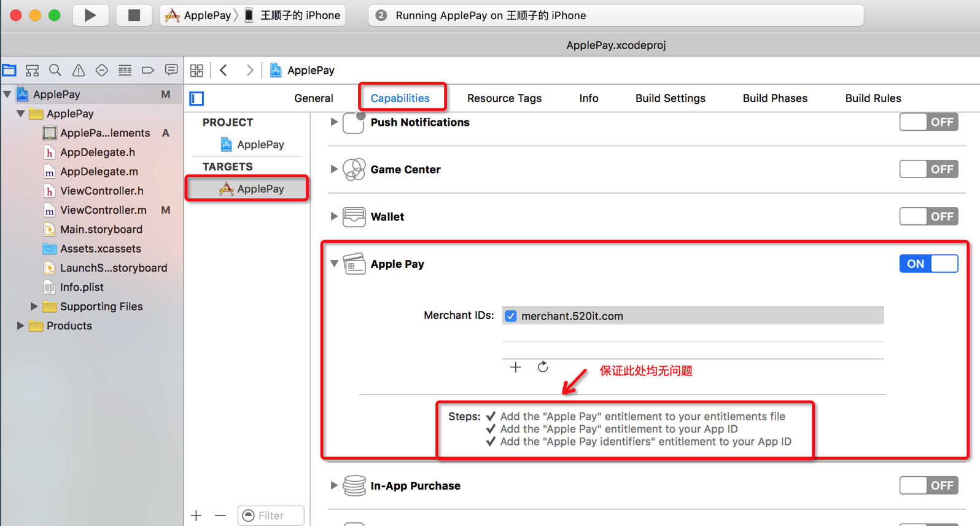Turn on Push Notifications switch

pyautogui.click(x=928, y=122)
